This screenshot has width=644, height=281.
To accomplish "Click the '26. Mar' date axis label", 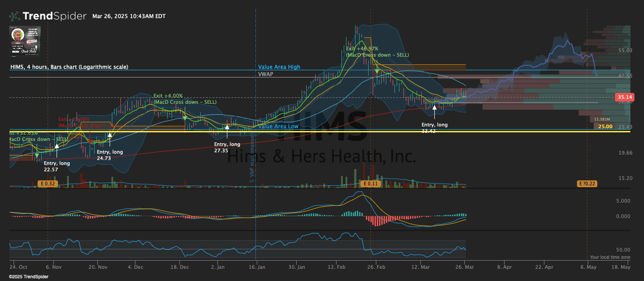I will [466, 268].
